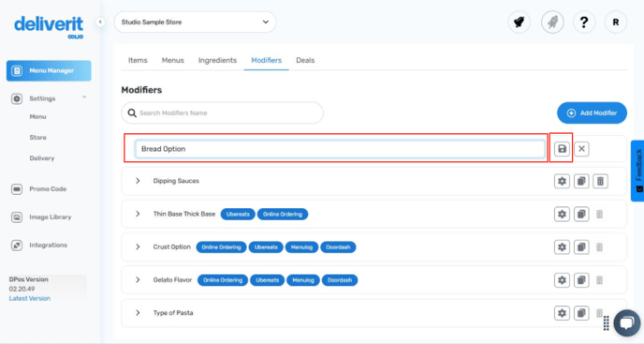644x344 pixels.
Task: Open settings gear for Thin Base Thick Base
Action: pyautogui.click(x=562, y=214)
